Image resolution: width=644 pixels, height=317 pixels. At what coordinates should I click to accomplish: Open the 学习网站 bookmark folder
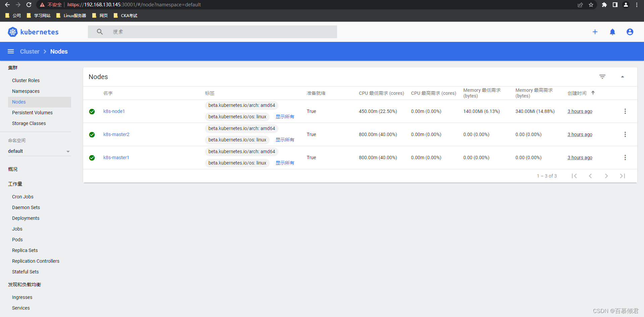(x=39, y=15)
